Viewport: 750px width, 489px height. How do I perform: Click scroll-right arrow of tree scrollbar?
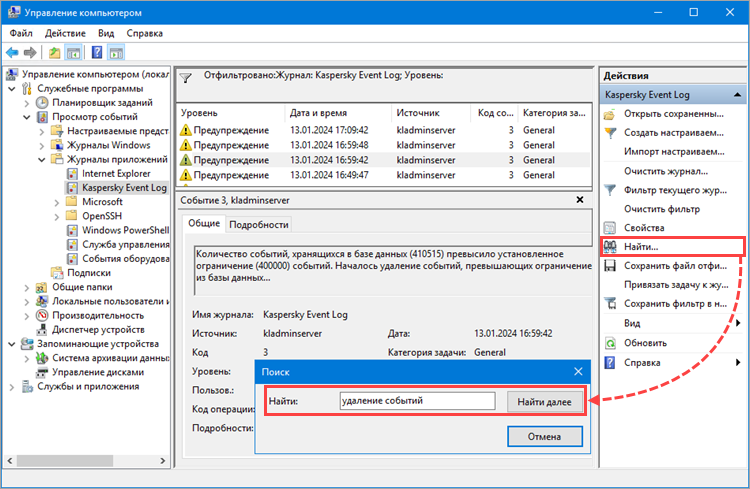tap(163, 461)
